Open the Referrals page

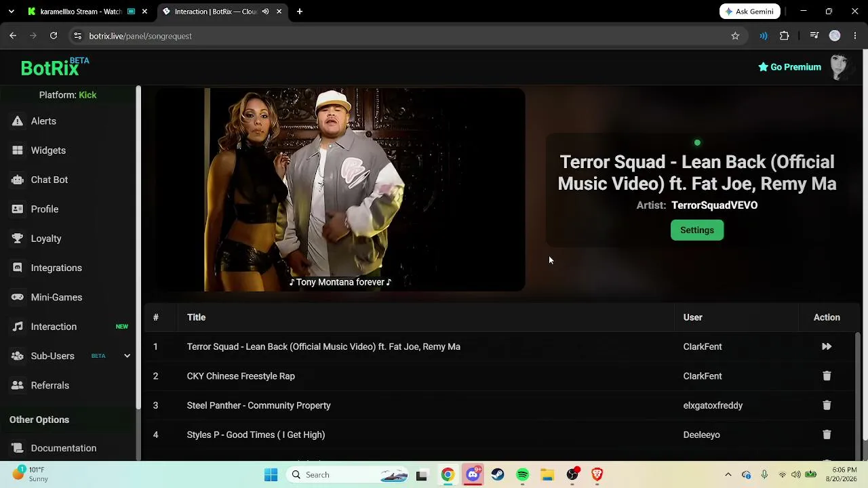tap(50, 386)
